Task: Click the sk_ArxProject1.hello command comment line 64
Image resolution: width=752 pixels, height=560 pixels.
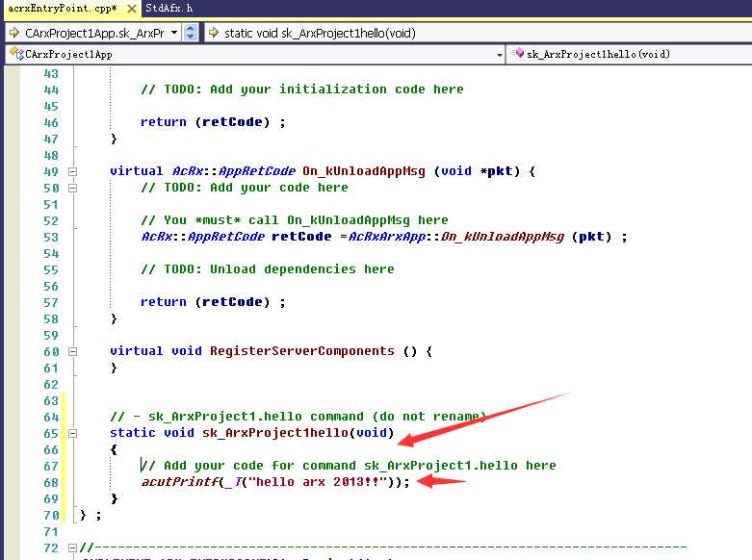Action: tap(298, 417)
